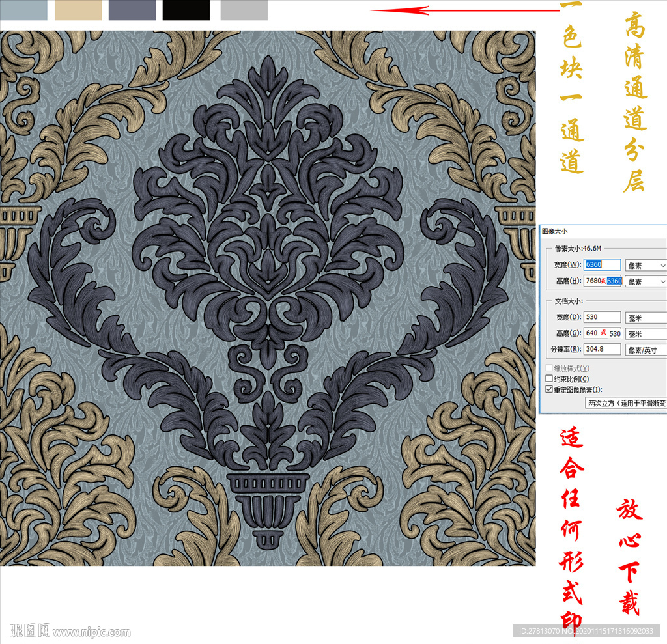Click the light gray color swatch
Viewport: 667px width, 644px height.
click(x=244, y=10)
